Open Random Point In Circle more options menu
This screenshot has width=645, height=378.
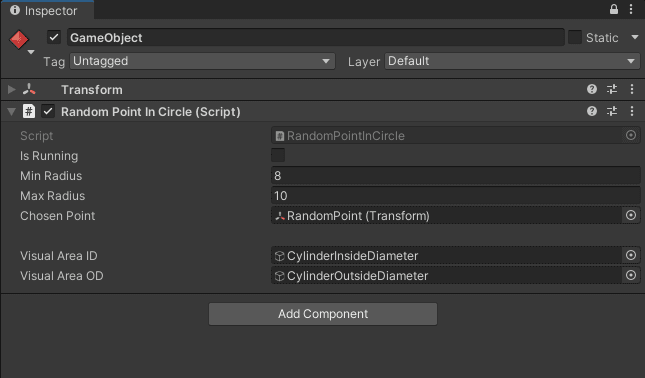[632, 111]
